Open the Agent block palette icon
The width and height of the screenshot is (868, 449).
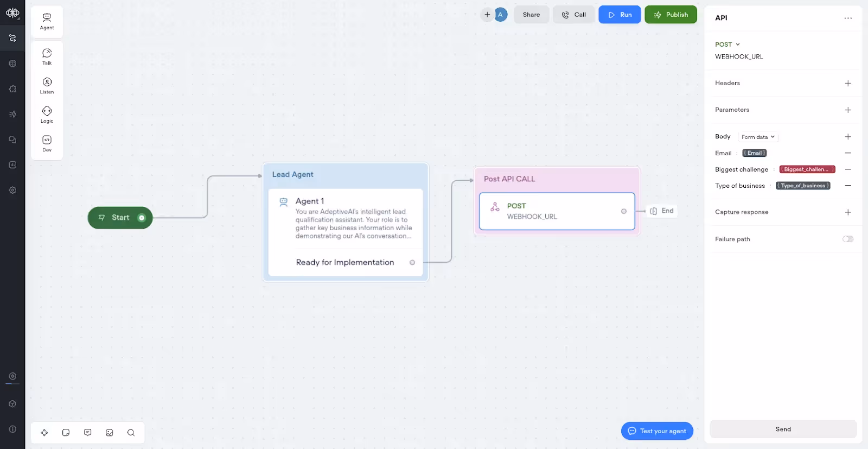coord(47,21)
